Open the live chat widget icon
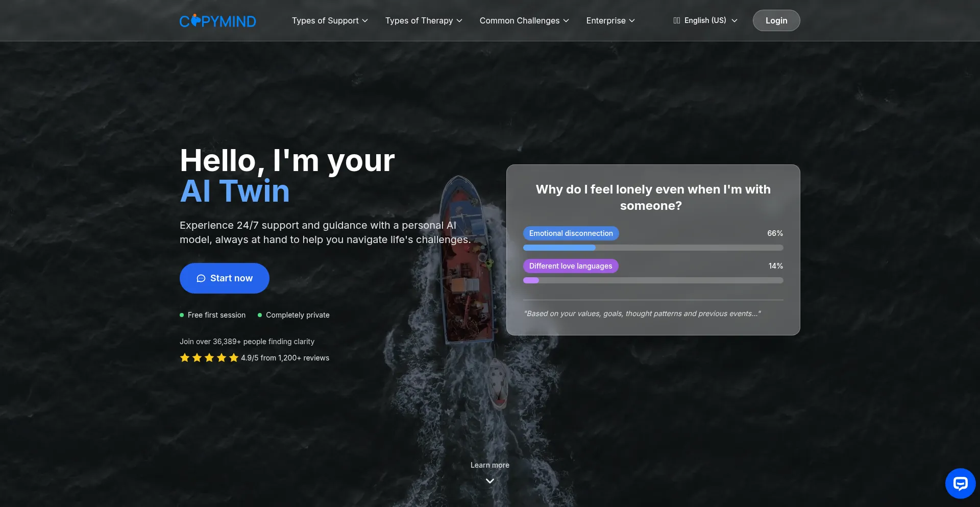 click(960, 483)
